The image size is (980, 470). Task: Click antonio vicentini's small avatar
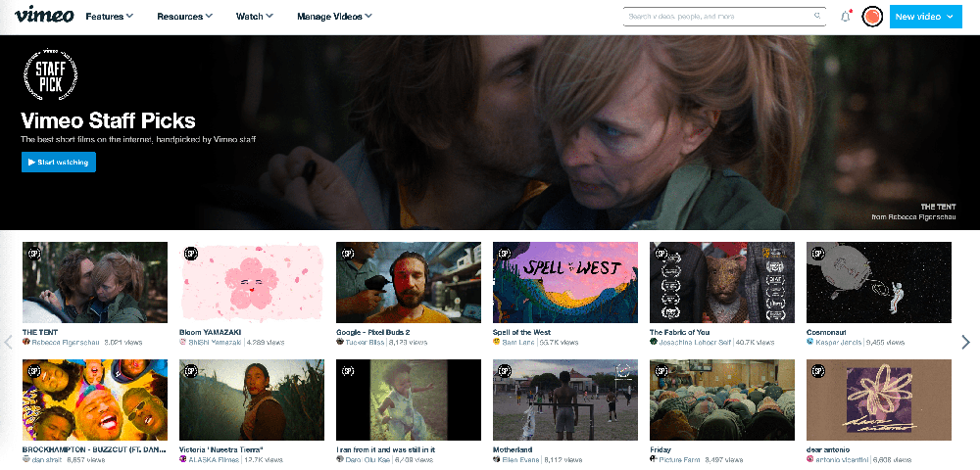tap(810, 459)
